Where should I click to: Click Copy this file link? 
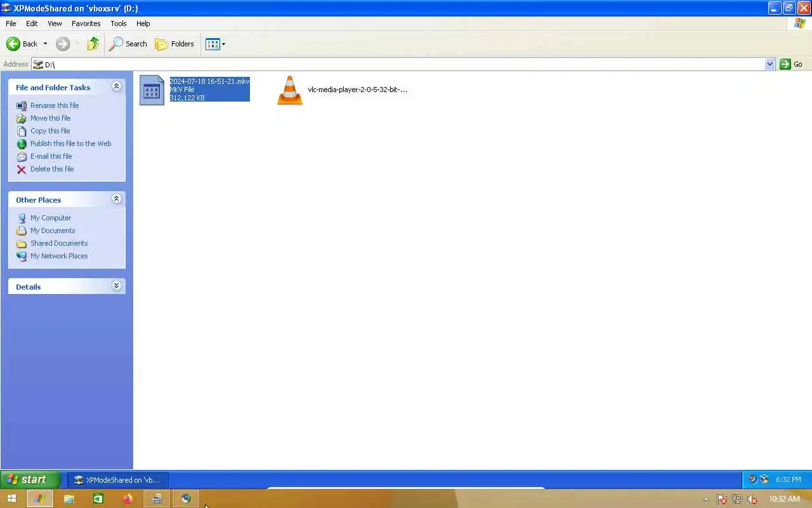[x=50, y=131]
